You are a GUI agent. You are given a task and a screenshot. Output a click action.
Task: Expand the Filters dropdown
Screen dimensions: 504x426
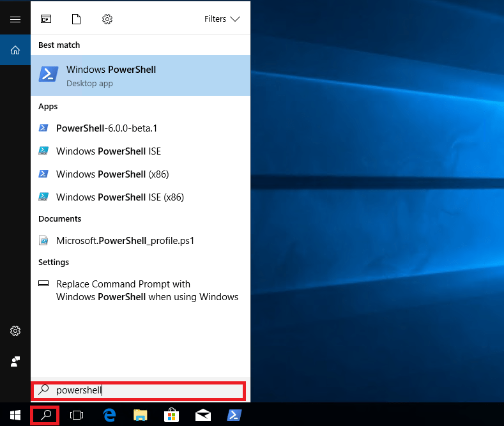(222, 19)
